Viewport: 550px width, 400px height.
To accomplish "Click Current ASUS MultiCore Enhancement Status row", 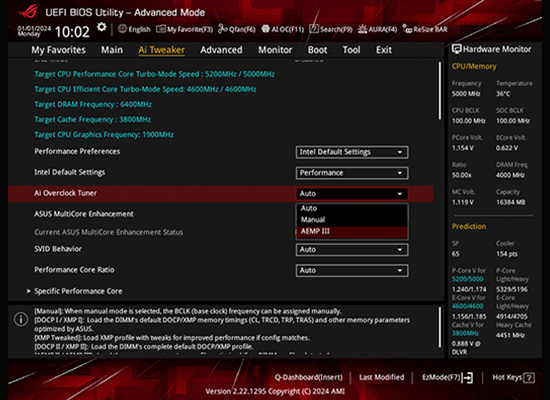I will (x=108, y=232).
